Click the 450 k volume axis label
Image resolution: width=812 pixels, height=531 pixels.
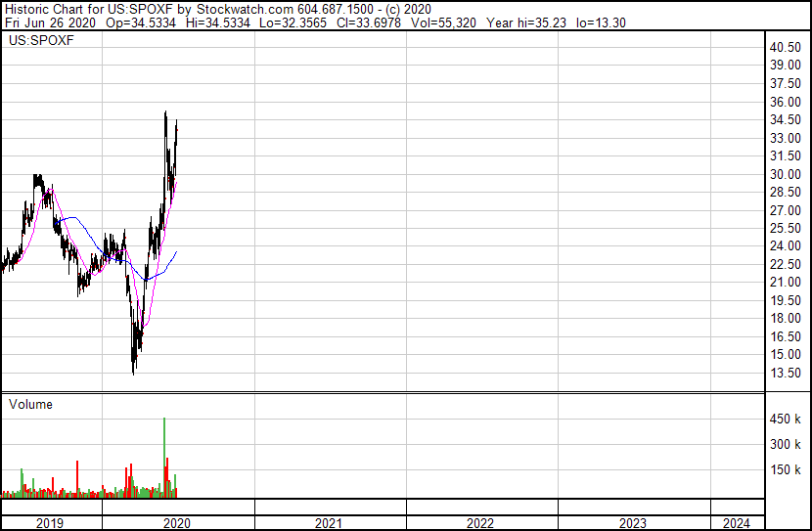coord(786,419)
